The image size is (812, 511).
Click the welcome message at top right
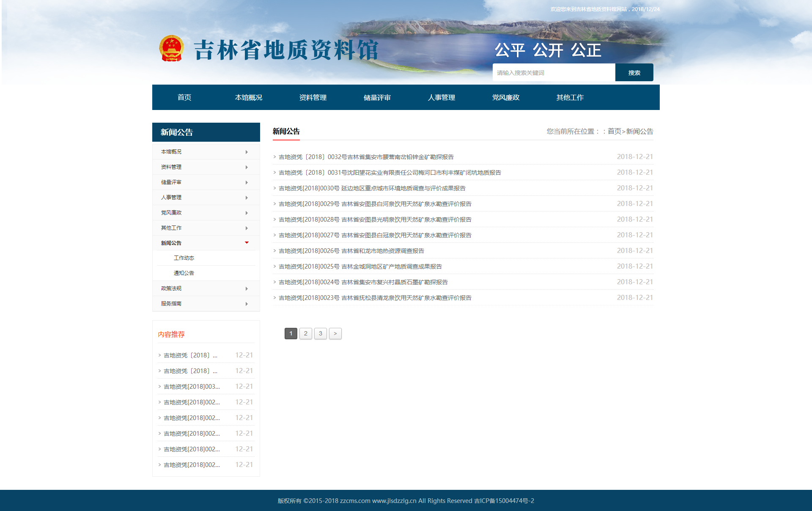(605, 9)
